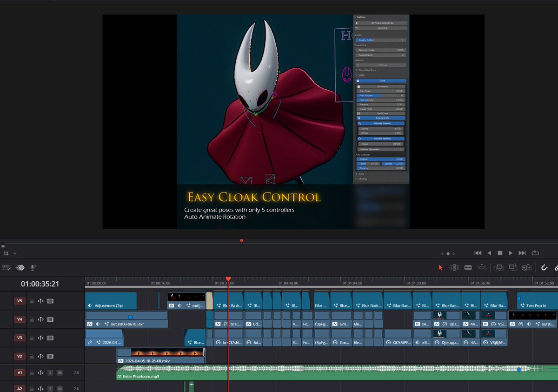Go to the first frame
This screenshot has width=558, height=392.
click(478, 253)
